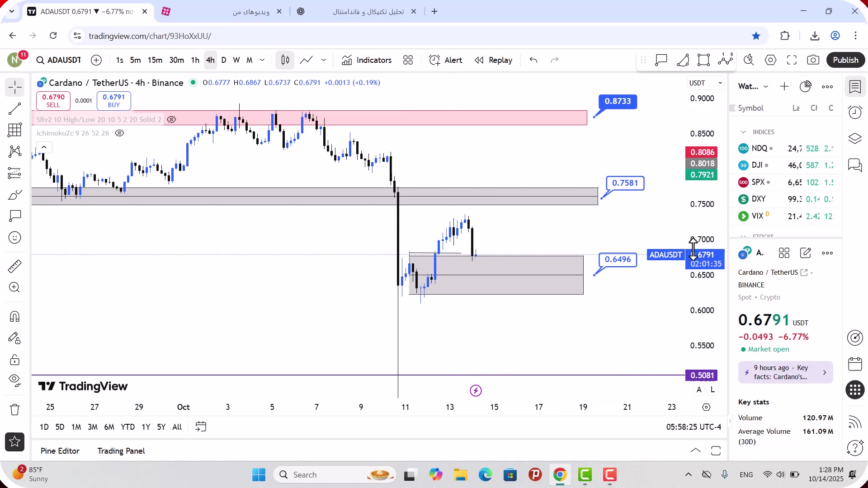Select the VIX row in watchlist

click(786, 216)
